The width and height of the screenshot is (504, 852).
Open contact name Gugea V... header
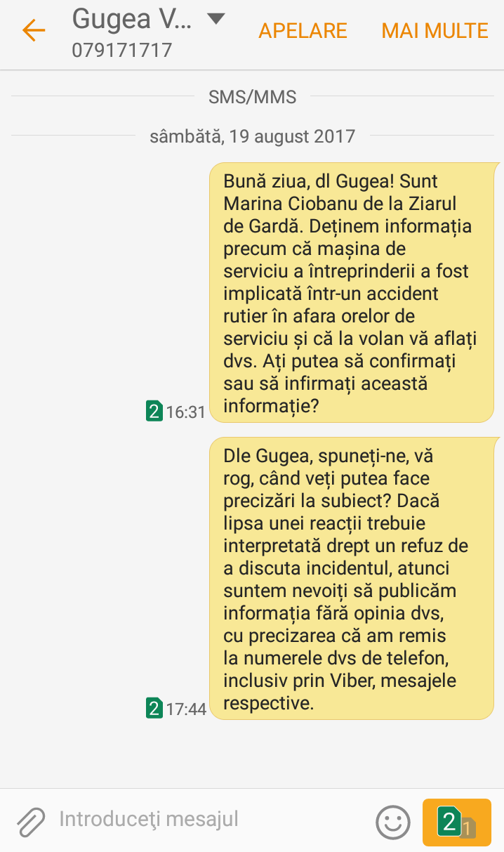click(131, 20)
